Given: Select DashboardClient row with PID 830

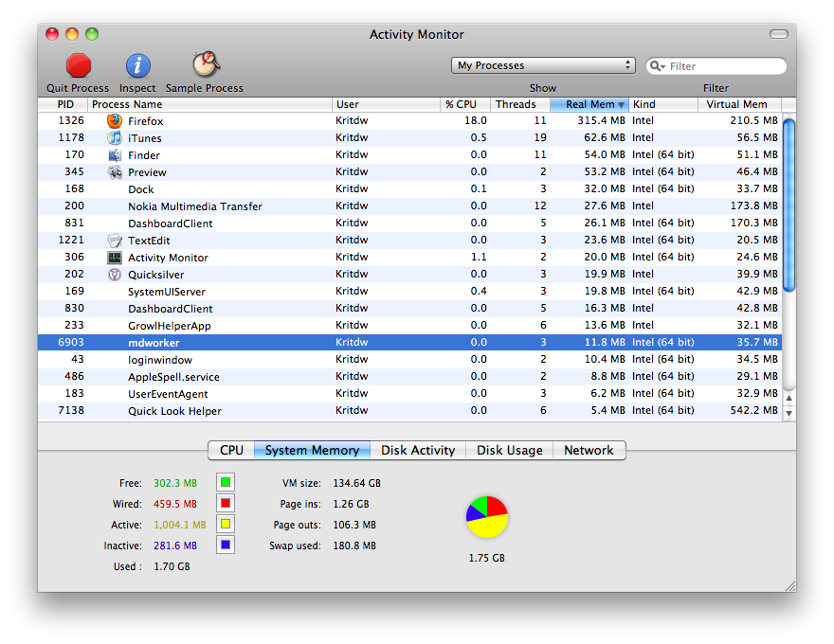Looking at the screenshot, I should point(409,308).
